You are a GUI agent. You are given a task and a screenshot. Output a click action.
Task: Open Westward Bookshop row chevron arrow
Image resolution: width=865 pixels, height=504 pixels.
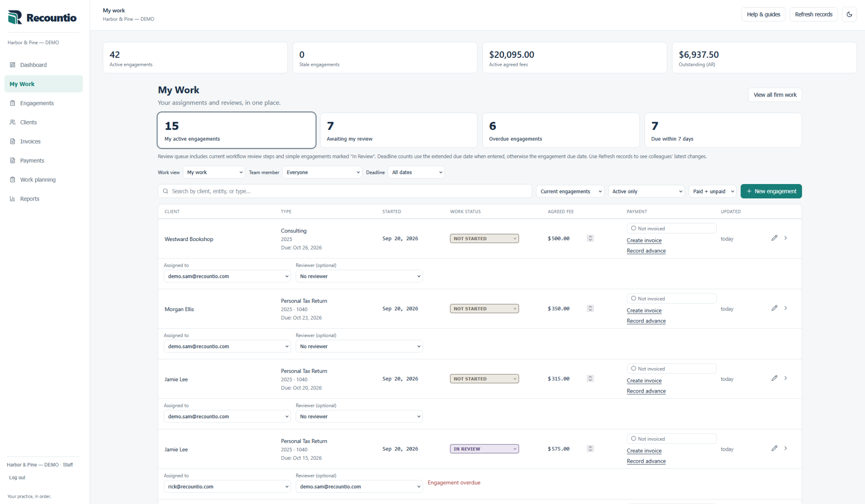(x=786, y=238)
